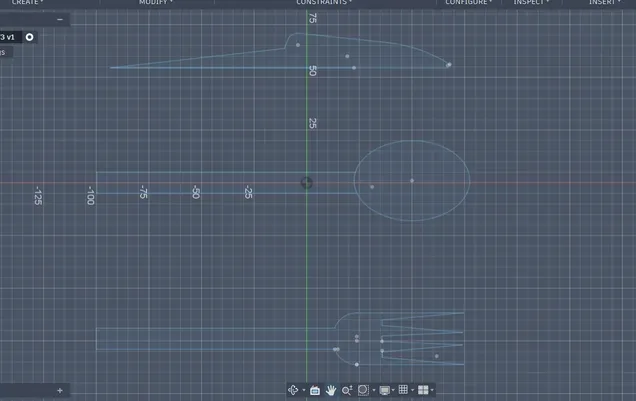Screen dimensions: 636x401
Task: Open the CONSTRAINTS dropdown menu
Action: click(324, 2)
